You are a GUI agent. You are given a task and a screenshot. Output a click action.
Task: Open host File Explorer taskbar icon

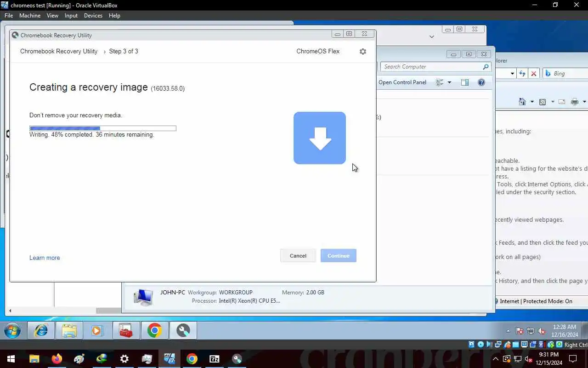click(x=34, y=359)
